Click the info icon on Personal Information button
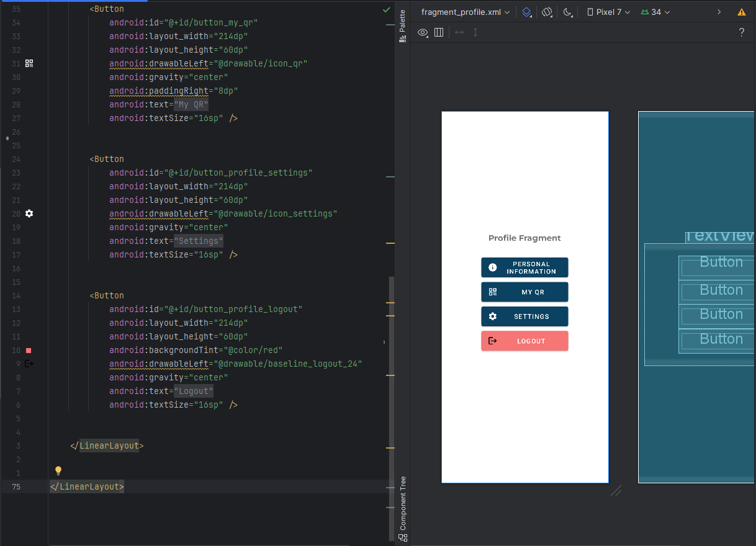This screenshot has height=546, width=756. coord(493,267)
